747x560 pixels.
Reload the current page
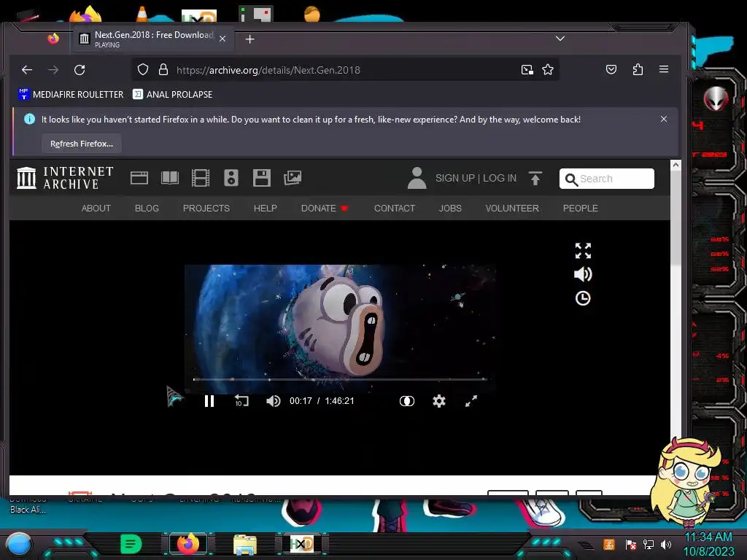[80, 70]
